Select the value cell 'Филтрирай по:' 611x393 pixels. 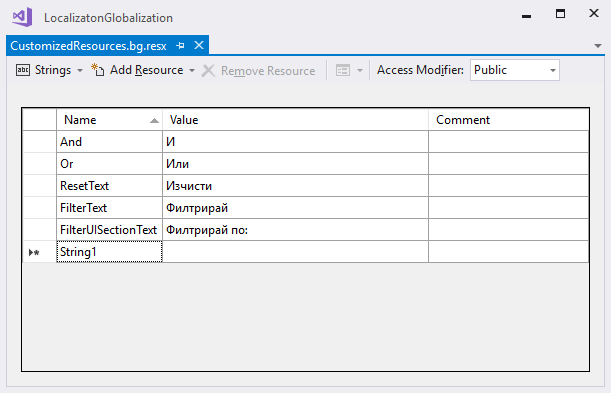(295, 230)
